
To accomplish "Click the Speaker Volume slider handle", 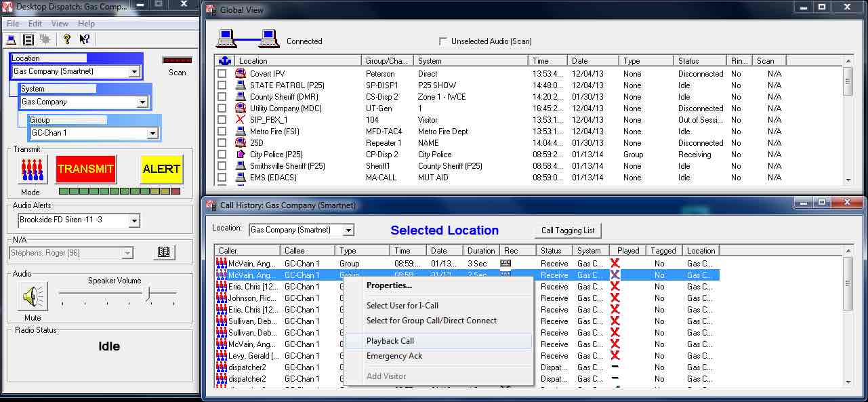I will coord(146,294).
